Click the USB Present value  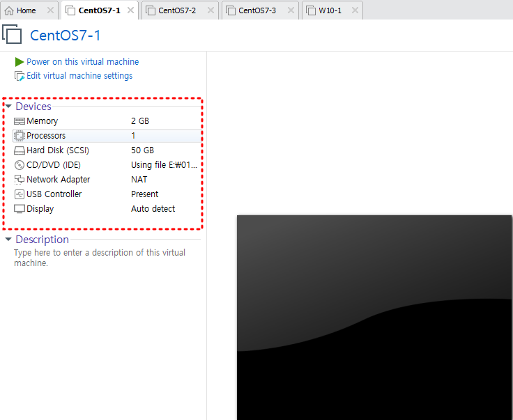coord(144,194)
